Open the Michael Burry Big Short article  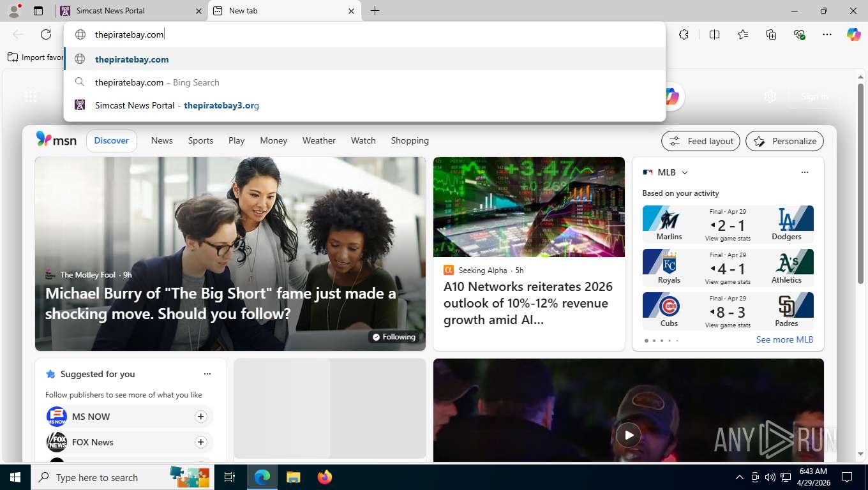tap(221, 304)
